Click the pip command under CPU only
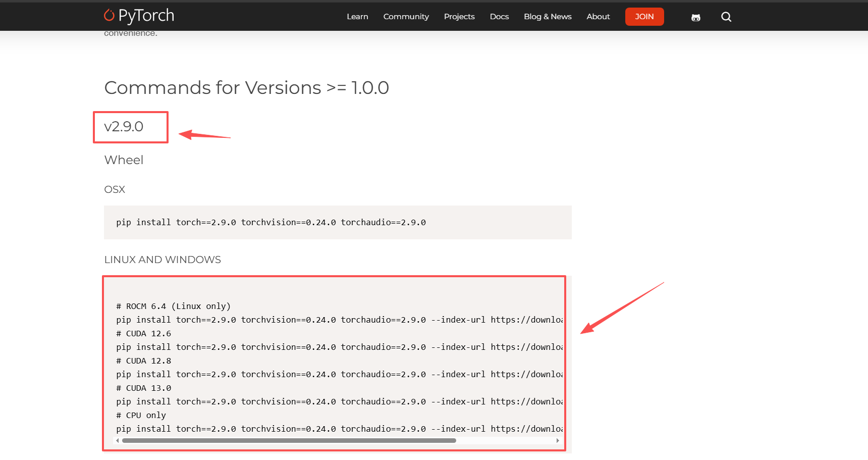 [338, 429]
